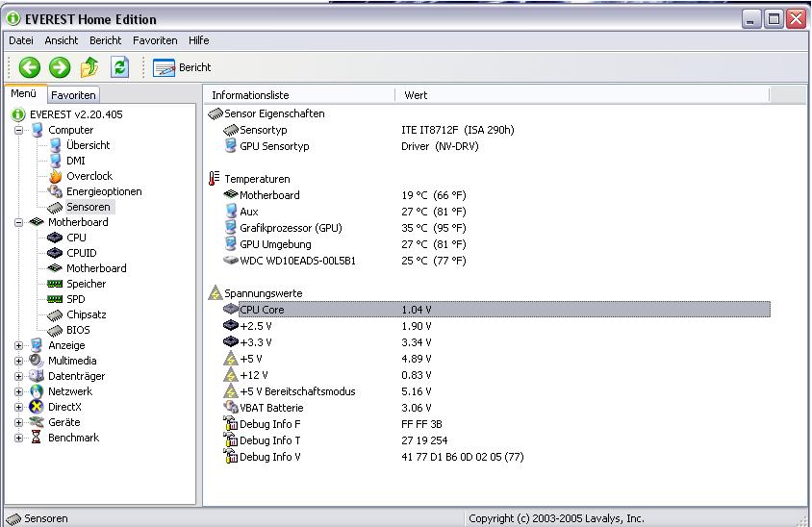The width and height of the screenshot is (812, 527).
Task: Click the Geräte devices icon
Action: click(x=37, y=422)
